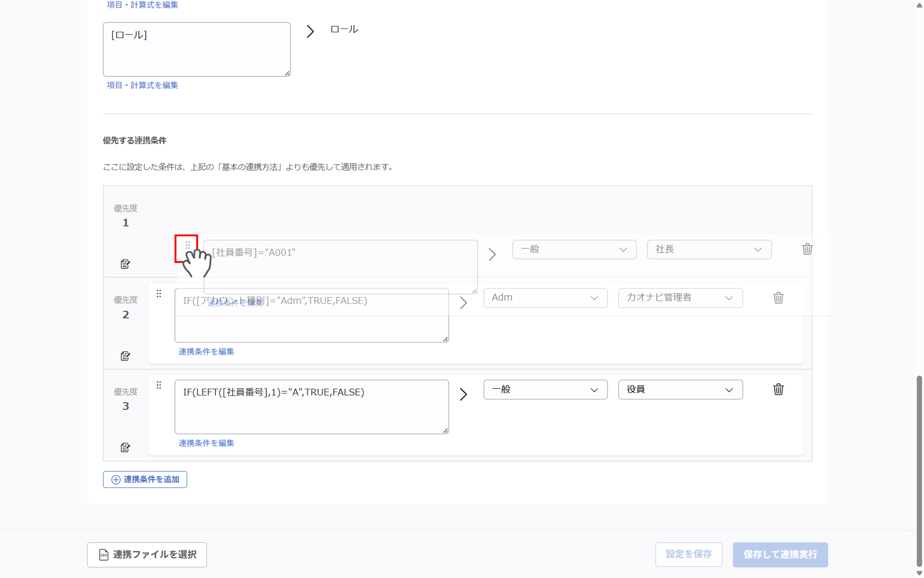Open 項目・計算式を編集 link below [ロール] box
The width and height of the screenshot is (924, 578).
point(142,85)
